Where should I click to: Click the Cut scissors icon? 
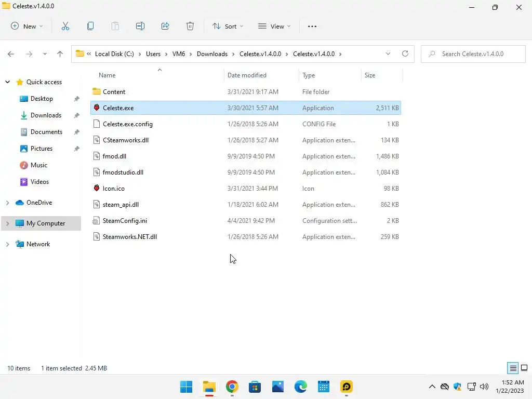tap(65, 26)
